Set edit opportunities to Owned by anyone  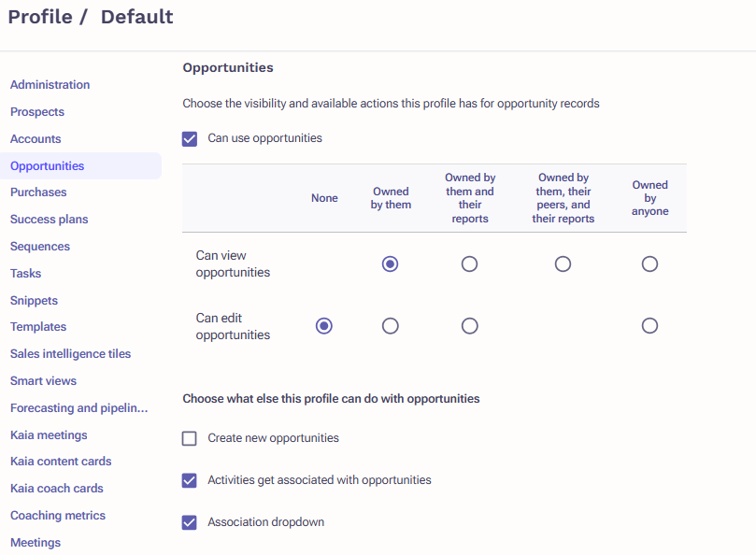click(649, 326)
